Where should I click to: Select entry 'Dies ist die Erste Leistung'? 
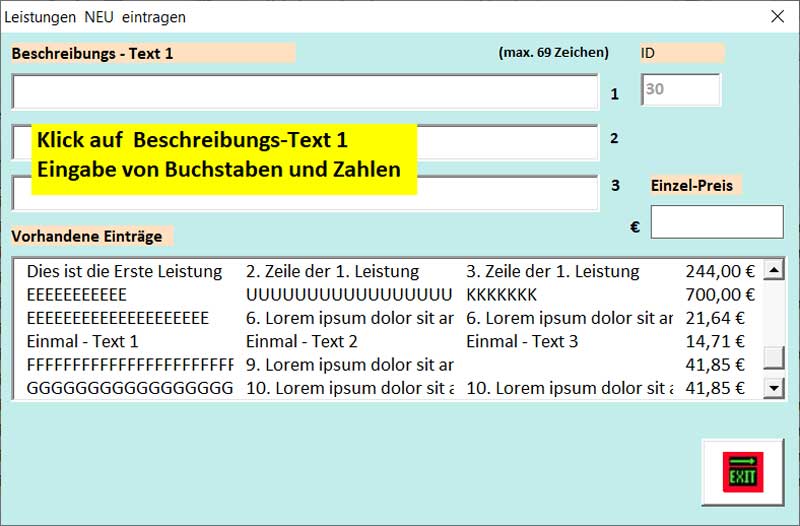[x=124, y=271]
